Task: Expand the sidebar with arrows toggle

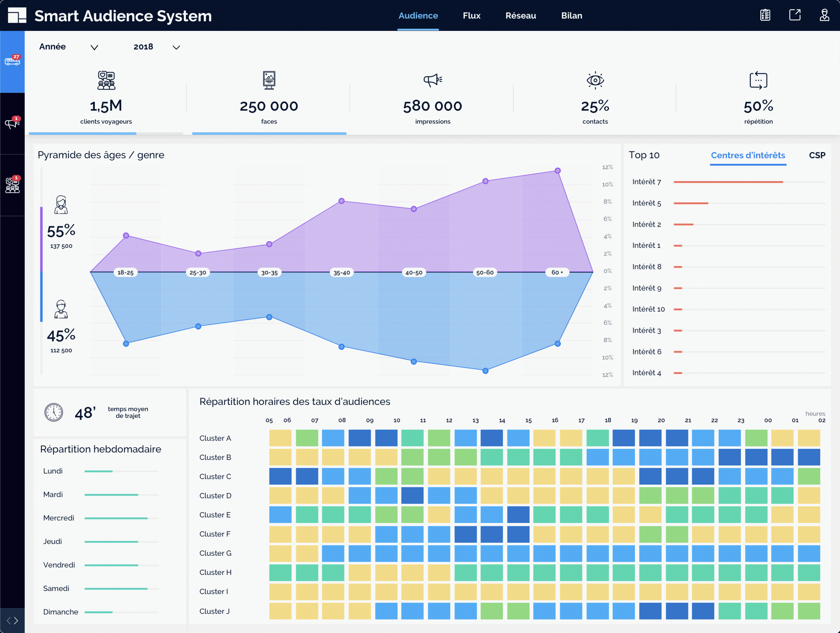Action: [x=12, y=621]
